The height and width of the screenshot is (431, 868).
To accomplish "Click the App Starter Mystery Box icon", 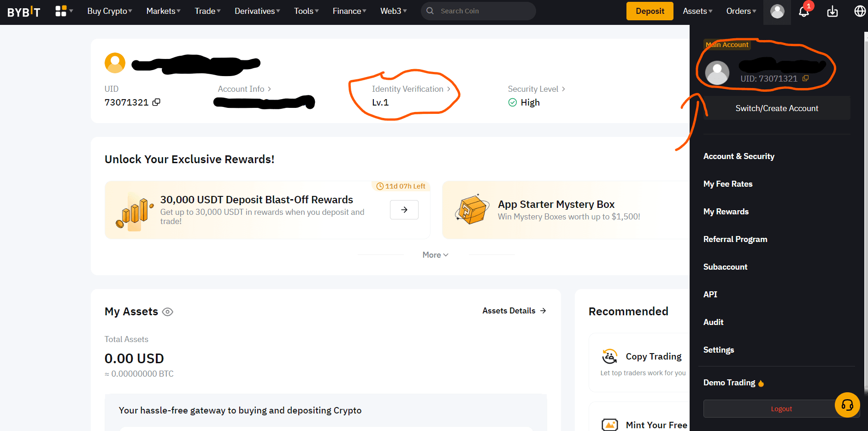I will (472, 210).
